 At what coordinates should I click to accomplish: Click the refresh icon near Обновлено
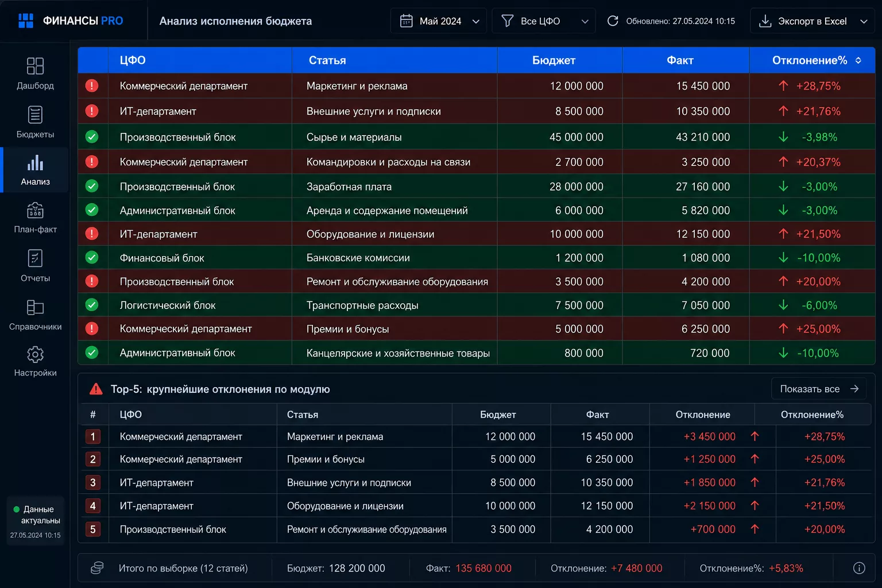click(613, 21)
